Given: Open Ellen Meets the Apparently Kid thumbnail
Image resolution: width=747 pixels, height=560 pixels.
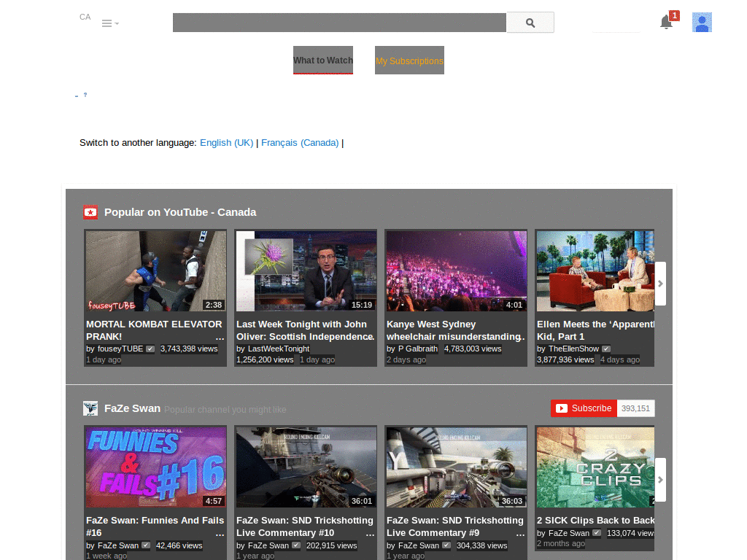Looking at the screenshot, I should pos(595,271).
